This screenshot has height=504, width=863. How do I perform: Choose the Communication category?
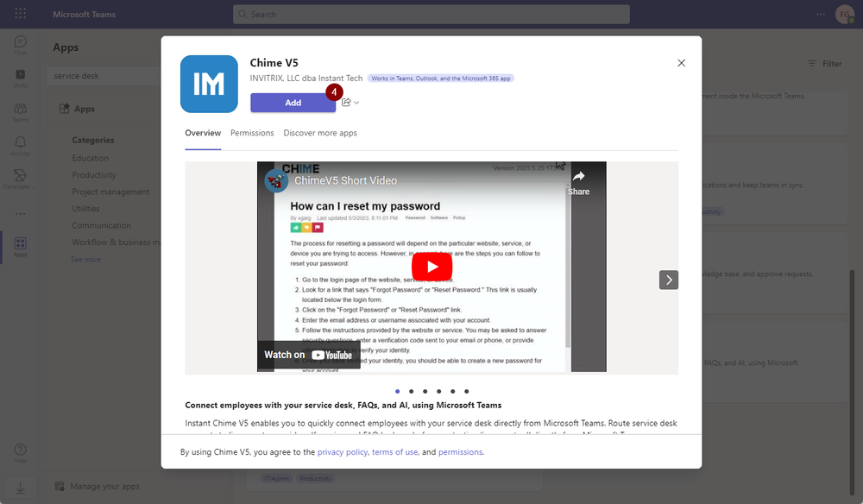click(101, 225)
